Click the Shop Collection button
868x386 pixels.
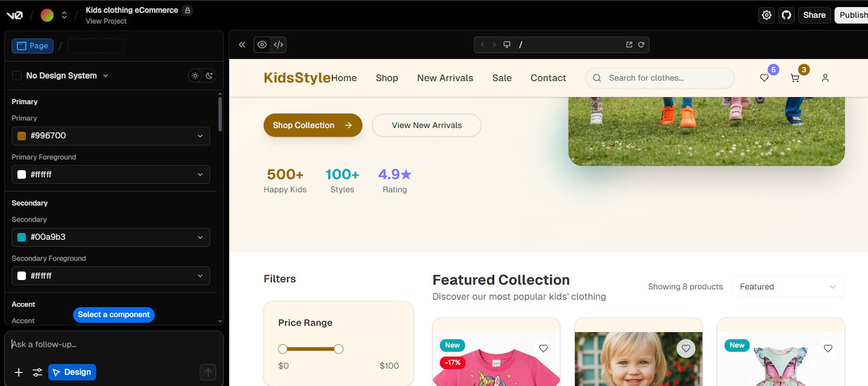(312, 125)
